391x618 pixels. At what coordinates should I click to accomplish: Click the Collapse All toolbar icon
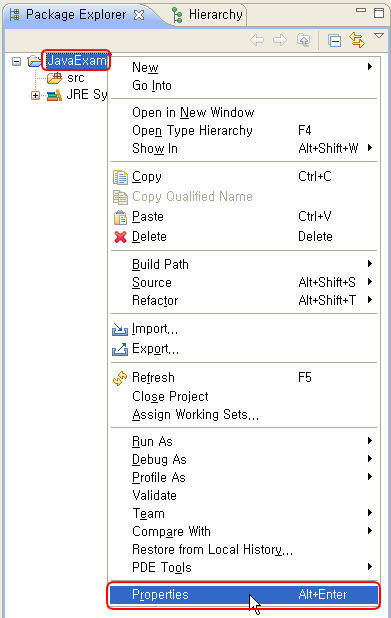click(x=334, y=41)
